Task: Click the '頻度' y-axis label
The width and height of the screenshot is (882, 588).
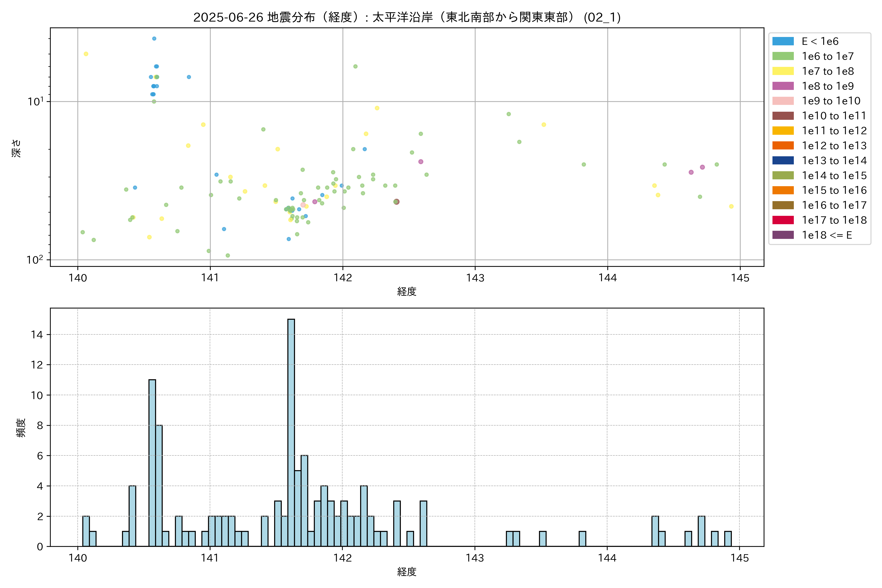Action: pyautogui.click(x=21, y=428)
